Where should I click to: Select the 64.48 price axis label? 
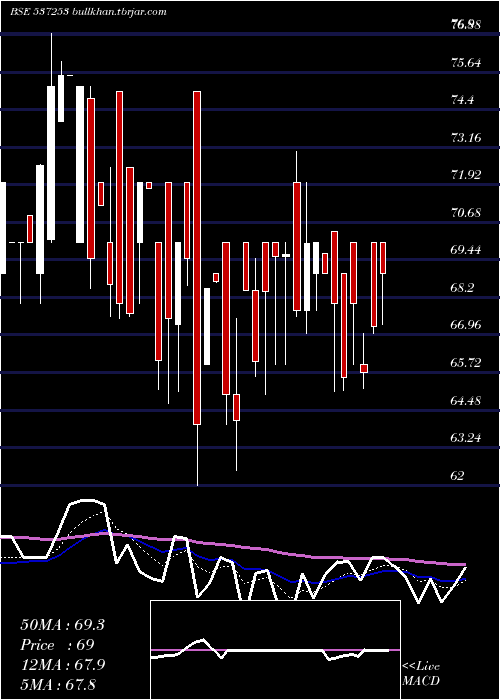point(466,400)
